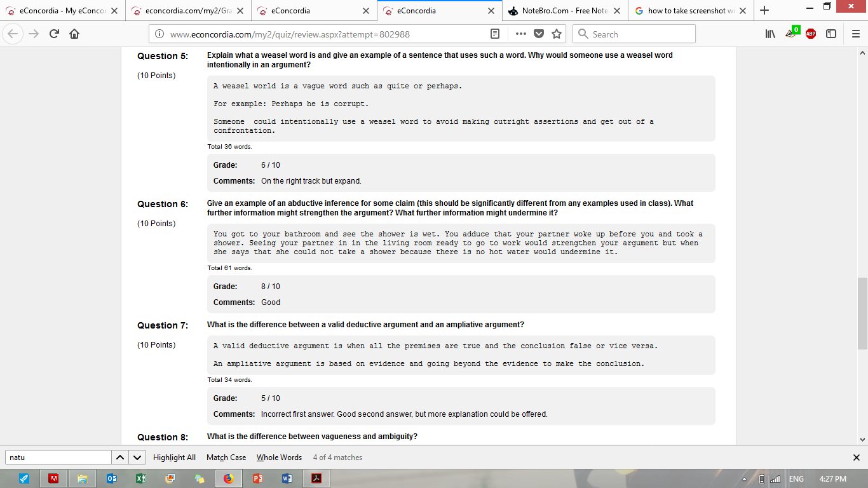The height and width of the screenshot is (488, 868).
Task: Show sidebars icon in toolbar
Action: tap(831, 34)
